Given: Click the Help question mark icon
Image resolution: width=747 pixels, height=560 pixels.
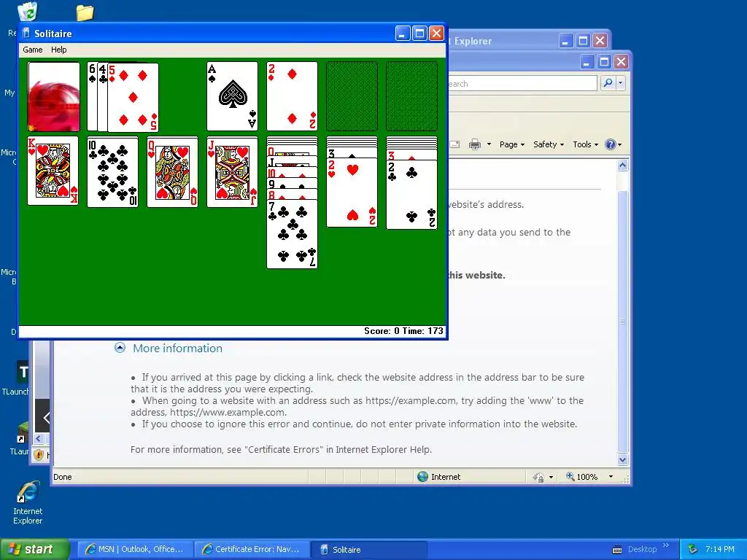Looking at the screenshot, I should tap(611, 144).
